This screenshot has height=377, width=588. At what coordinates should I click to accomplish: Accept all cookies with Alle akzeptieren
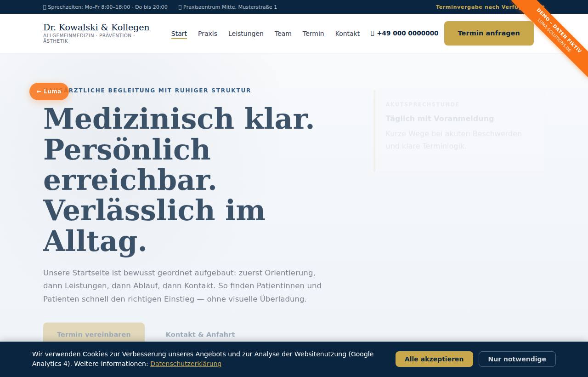click(434, 359)
